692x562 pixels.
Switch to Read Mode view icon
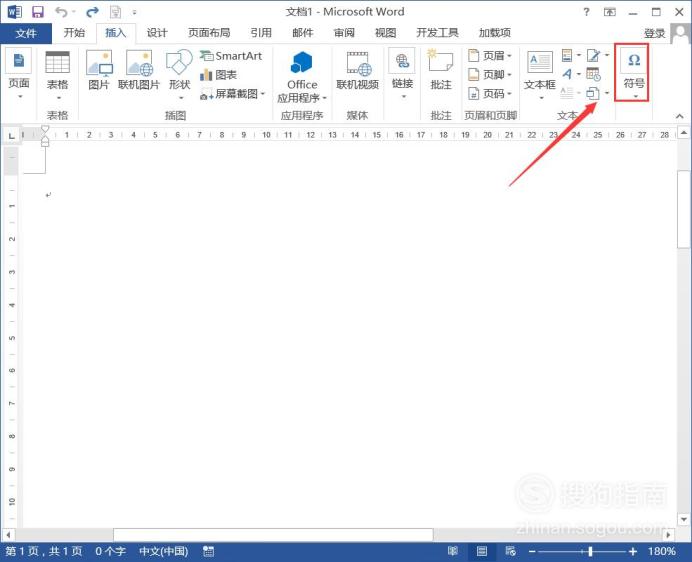tap(453, 551)
